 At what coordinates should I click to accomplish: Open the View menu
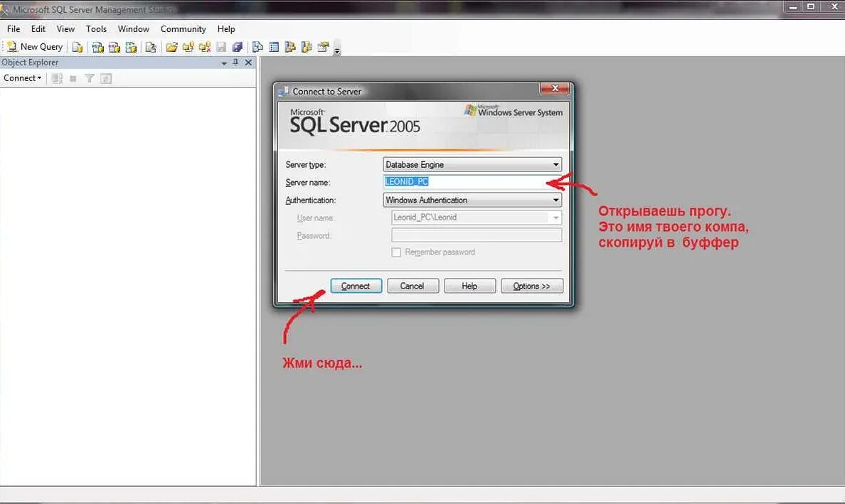pos(65,29)
